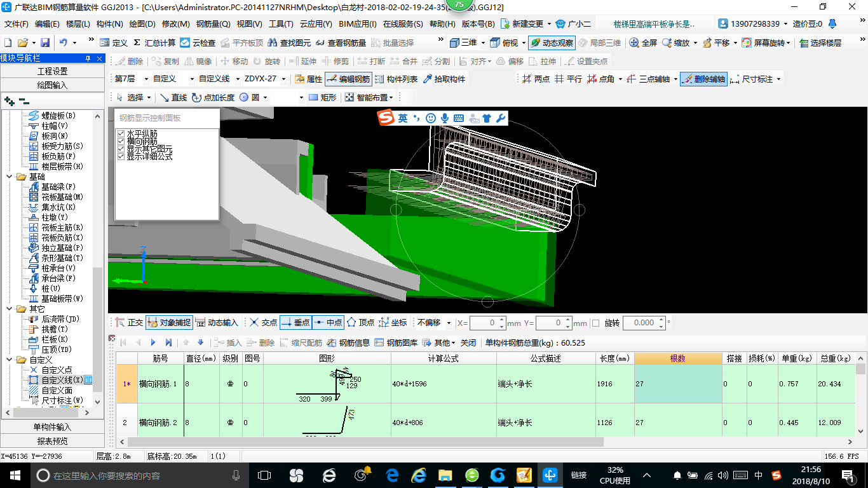This screenshot has height=488, width=868.
Task: Collapse the 其它 tree folder
Action: click(x=9, y=309)
